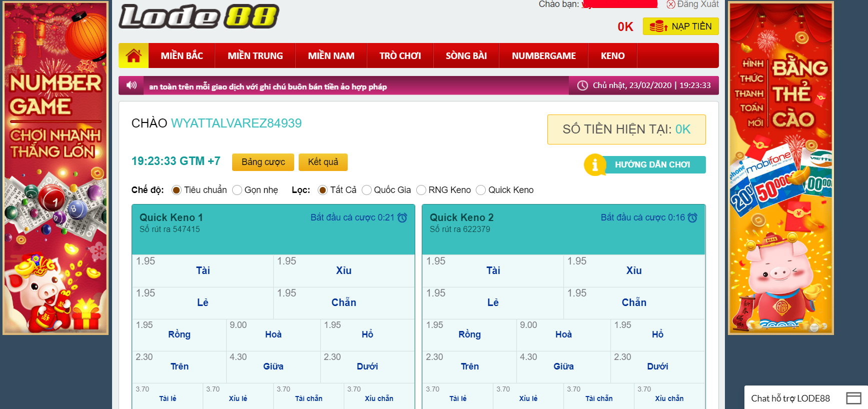Click the home icon in navigation bar
Viewport: 868px width, 409px height.
tap(134, 55)
